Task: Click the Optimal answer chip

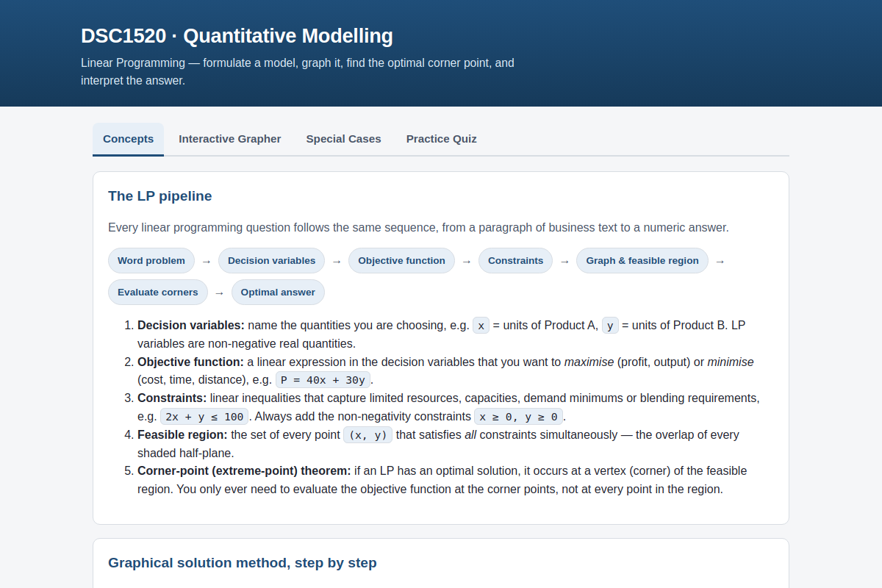Action: pos(278,293)
